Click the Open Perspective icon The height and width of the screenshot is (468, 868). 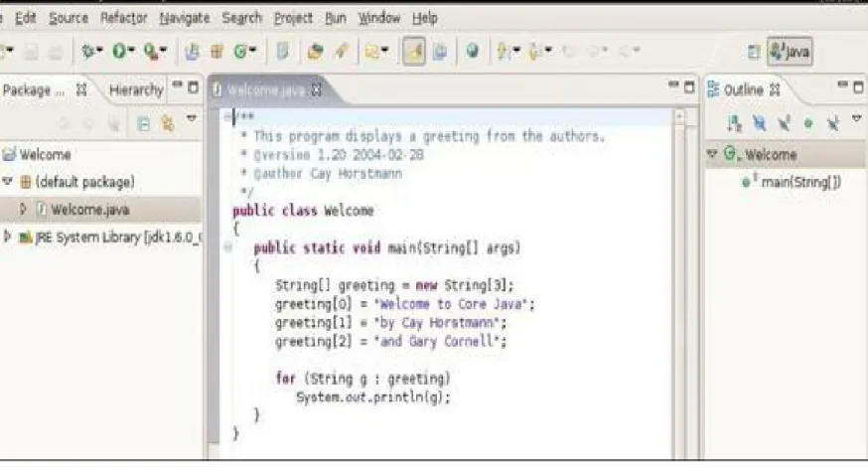point(754,52)
